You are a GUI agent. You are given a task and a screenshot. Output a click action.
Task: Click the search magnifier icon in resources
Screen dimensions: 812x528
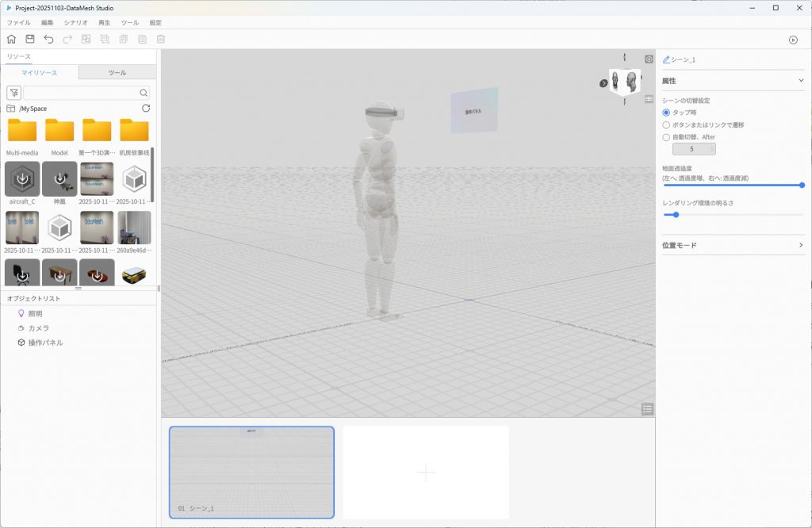click(x=144, y=93)
